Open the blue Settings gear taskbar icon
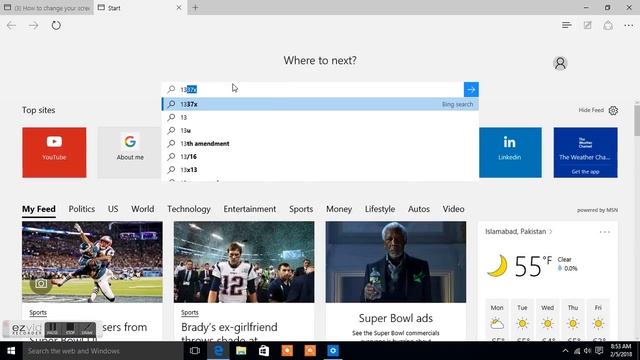The width and height of the screenshot is (640, 360). pyautogui.click(x=333, y=351)
